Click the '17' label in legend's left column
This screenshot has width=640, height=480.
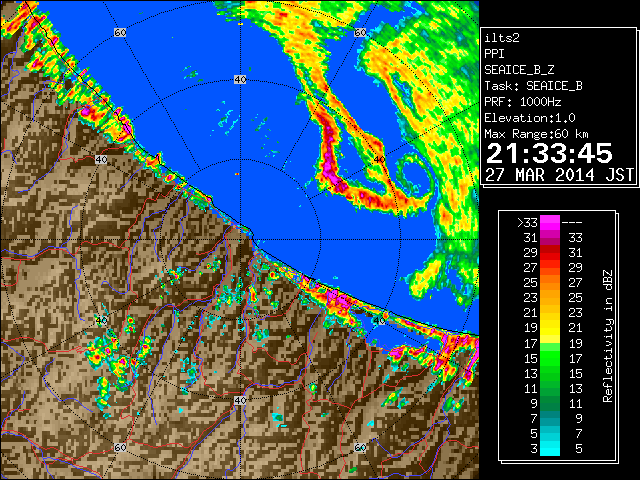[531, 343]
